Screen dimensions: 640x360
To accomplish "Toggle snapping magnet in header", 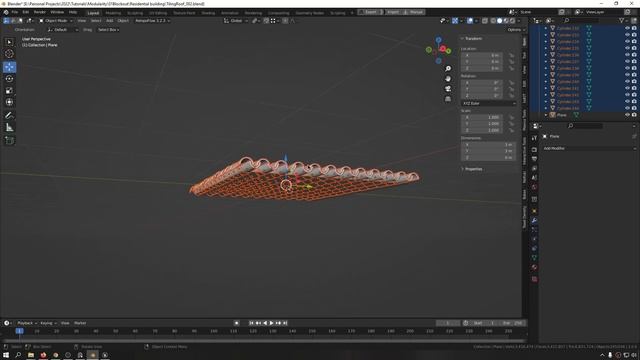I will [x=267, y=20].
